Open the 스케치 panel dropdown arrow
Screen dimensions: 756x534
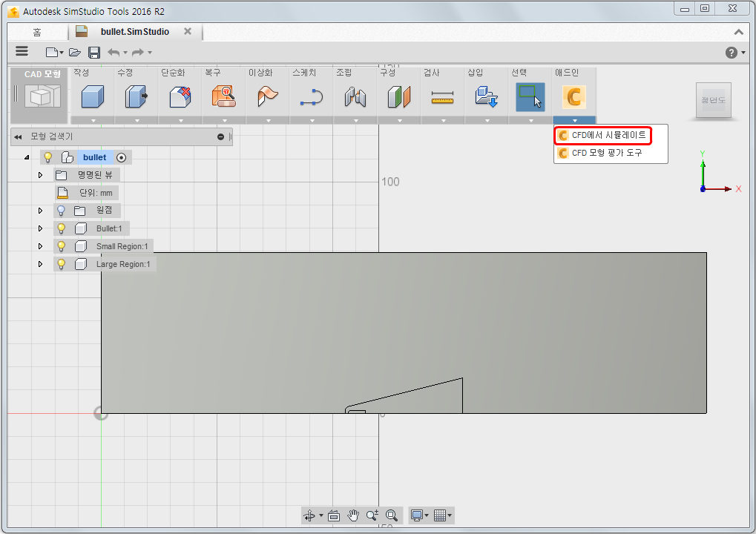312,120
